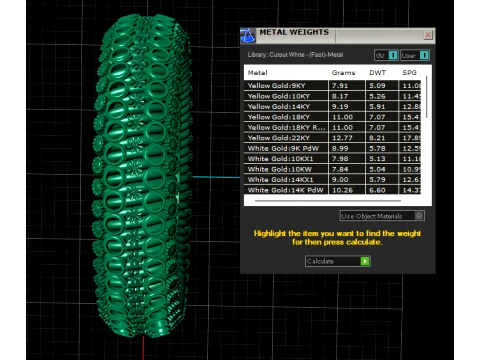Click the 5.09 DWT cell
480x360 pixels.
point(382,86)
